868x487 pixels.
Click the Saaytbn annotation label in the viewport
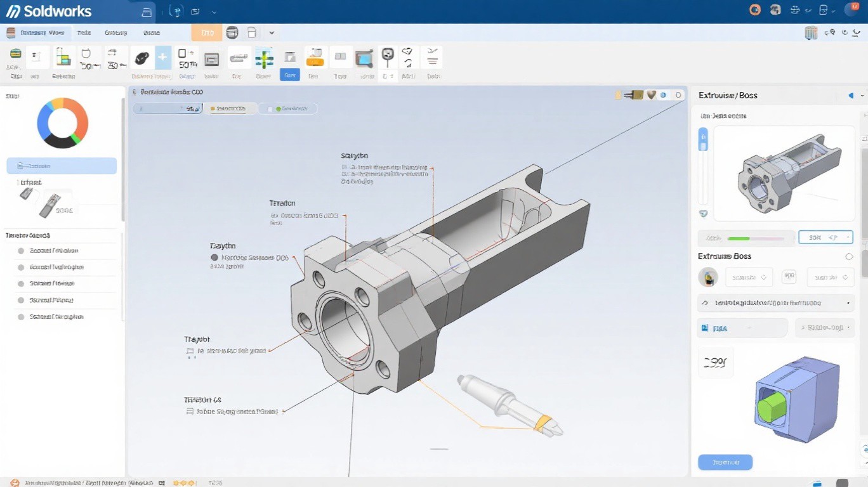[x=354, y=155]
